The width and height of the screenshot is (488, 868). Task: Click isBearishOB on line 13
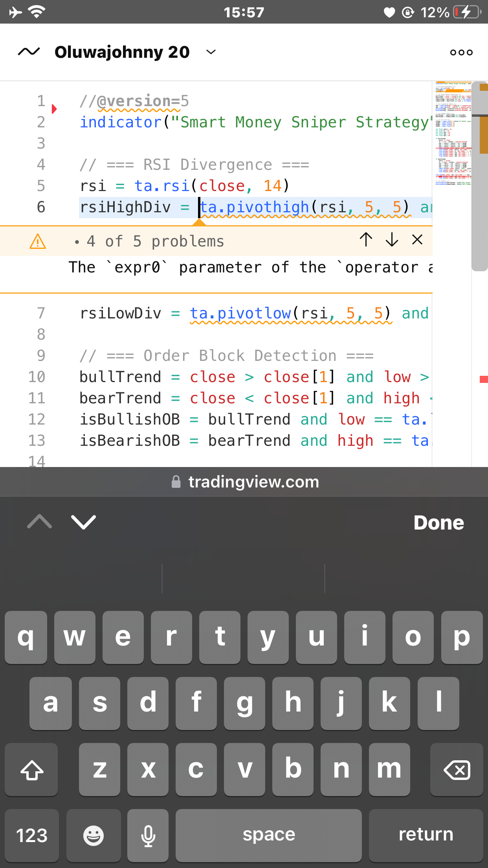130,441
